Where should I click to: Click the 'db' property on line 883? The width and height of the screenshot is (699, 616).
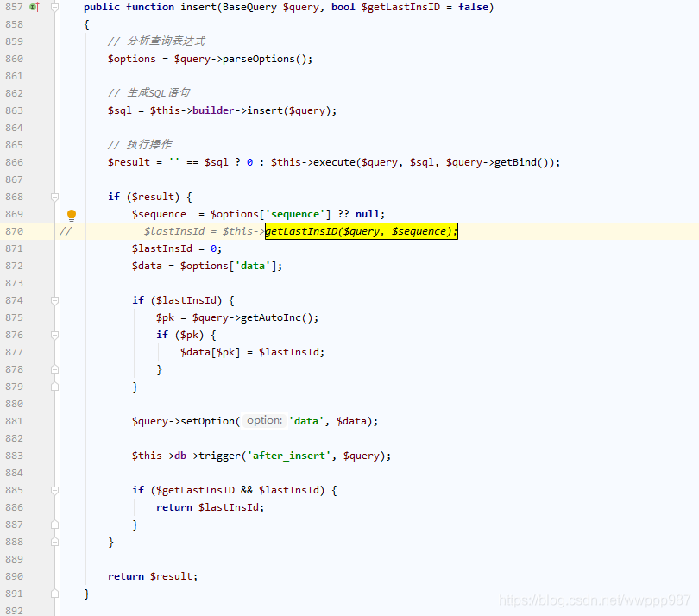point(180,456)
